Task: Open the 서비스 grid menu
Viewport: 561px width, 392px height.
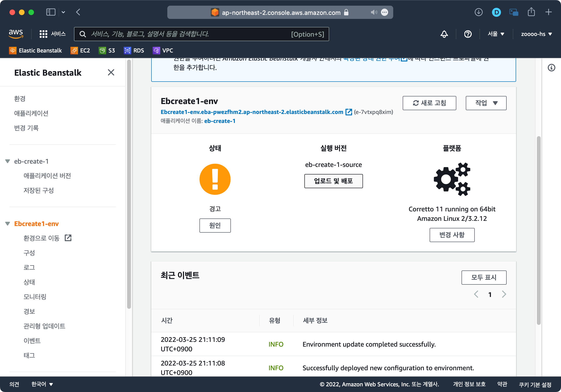Action: pos(52,34)
